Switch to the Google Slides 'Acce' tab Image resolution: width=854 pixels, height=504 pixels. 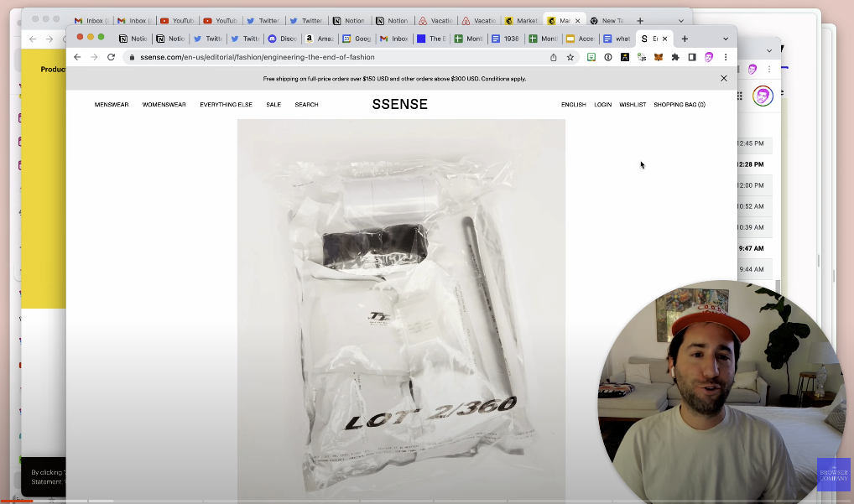click(x=580, y=39)
